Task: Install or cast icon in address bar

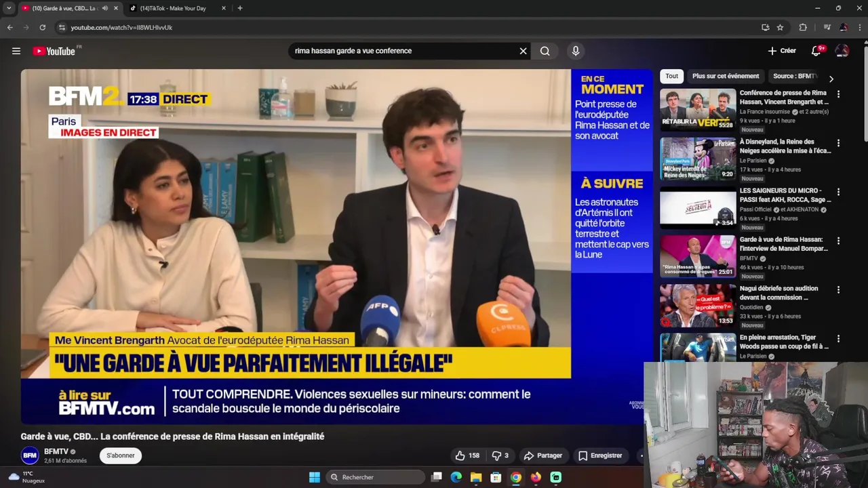Action: click(765, 28)
